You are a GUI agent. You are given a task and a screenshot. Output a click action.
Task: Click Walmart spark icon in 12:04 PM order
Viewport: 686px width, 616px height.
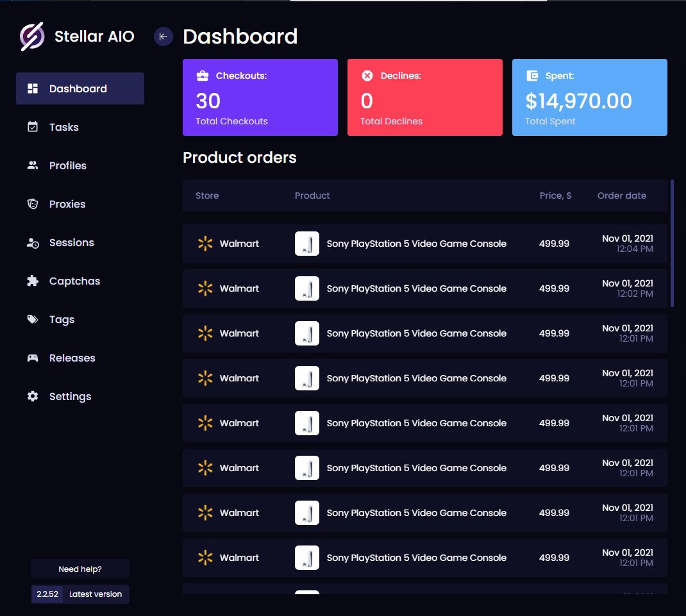pyautogui.click(x=205, y=244)
